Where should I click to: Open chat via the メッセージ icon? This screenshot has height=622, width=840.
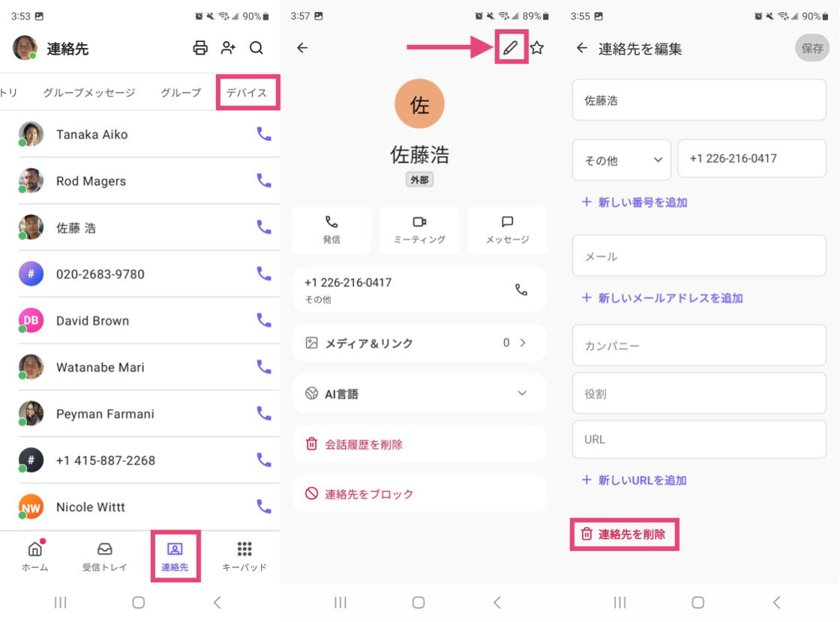[x=507, y=229]
